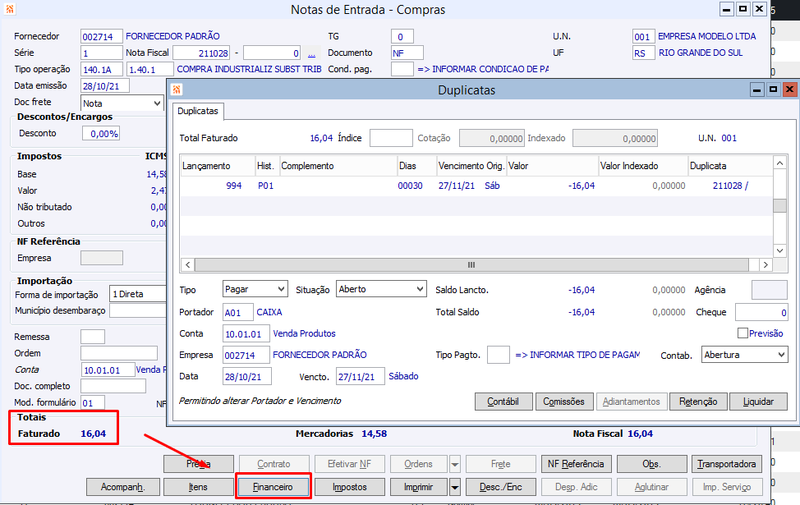Open the Impostos button
Viewport: 800px width, 505px height.
350,487
